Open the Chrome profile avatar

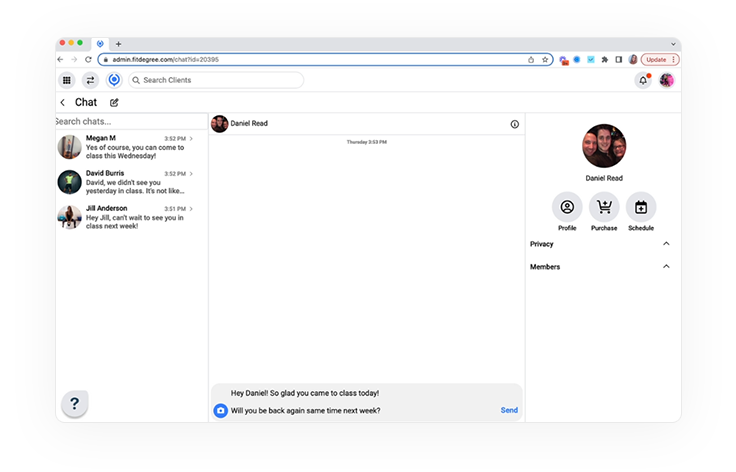(x=633, y=60)
